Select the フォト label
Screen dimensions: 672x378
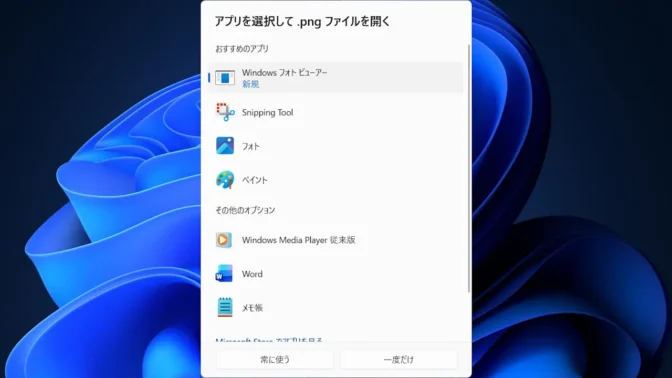(251, 146)
